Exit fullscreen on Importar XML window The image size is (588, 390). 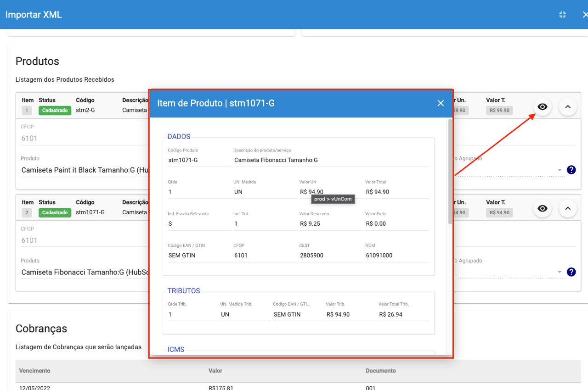(562, 15)
